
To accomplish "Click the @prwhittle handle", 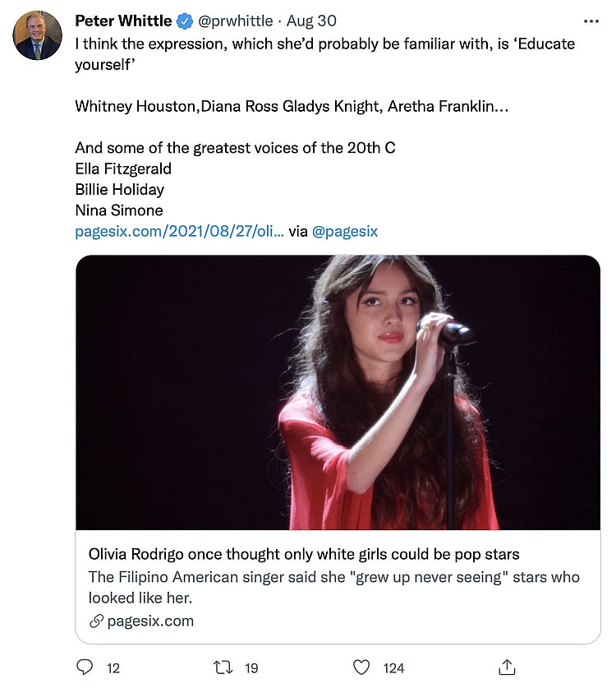I will (237, 21).
